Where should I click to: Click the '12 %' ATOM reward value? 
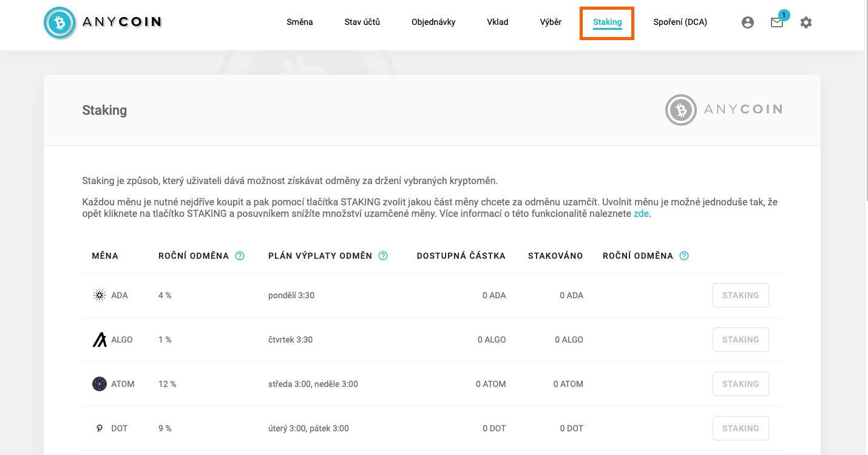tap(168, 384)
